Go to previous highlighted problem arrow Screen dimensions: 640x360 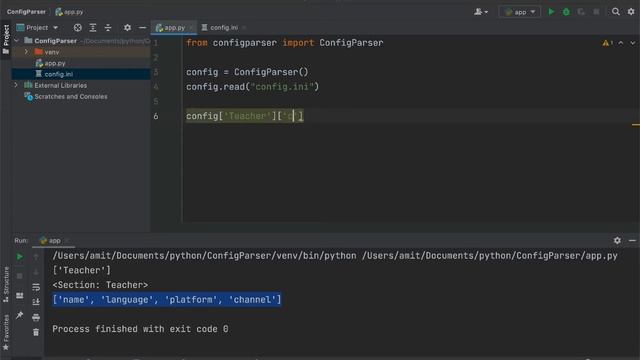tap(621, 43)
